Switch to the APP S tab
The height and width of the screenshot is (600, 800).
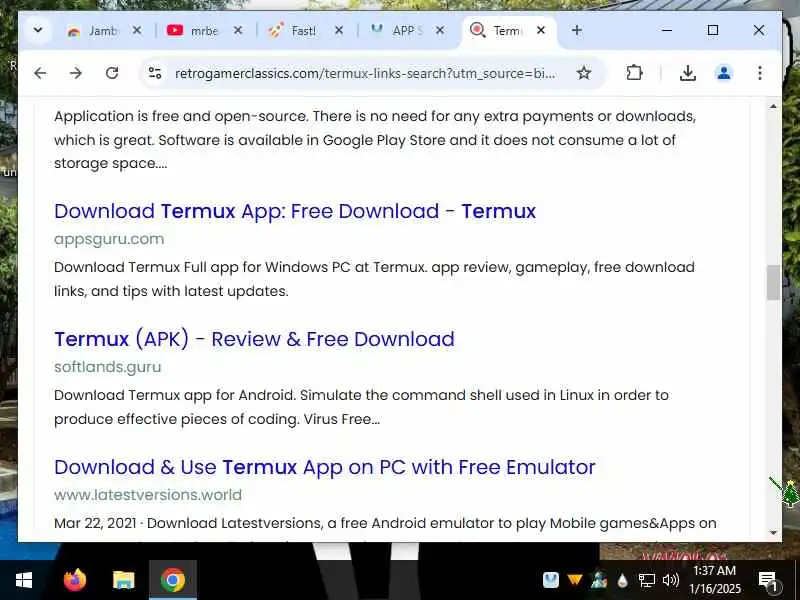click(x=398, y=31)
